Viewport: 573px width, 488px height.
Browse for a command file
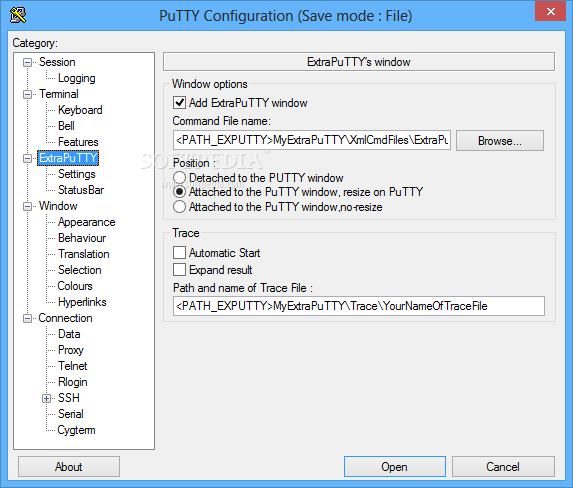500,141
